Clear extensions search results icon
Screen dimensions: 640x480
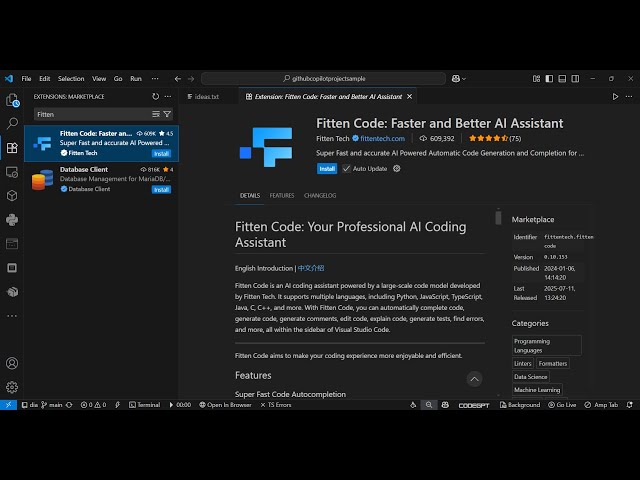coord(156,114)
